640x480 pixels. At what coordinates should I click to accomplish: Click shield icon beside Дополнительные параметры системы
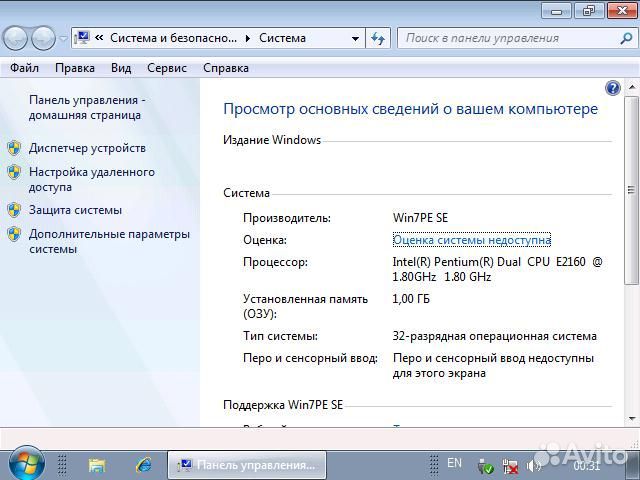14,234
